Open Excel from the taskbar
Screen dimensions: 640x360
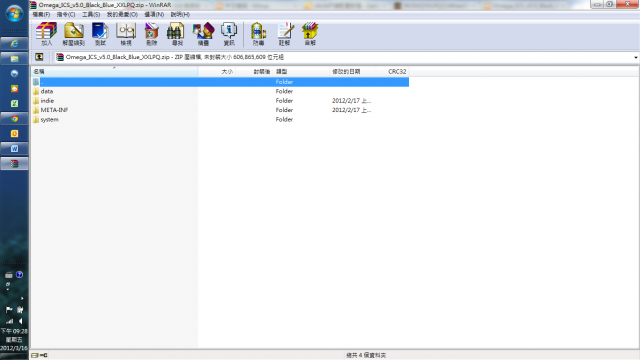click(14, 104)
